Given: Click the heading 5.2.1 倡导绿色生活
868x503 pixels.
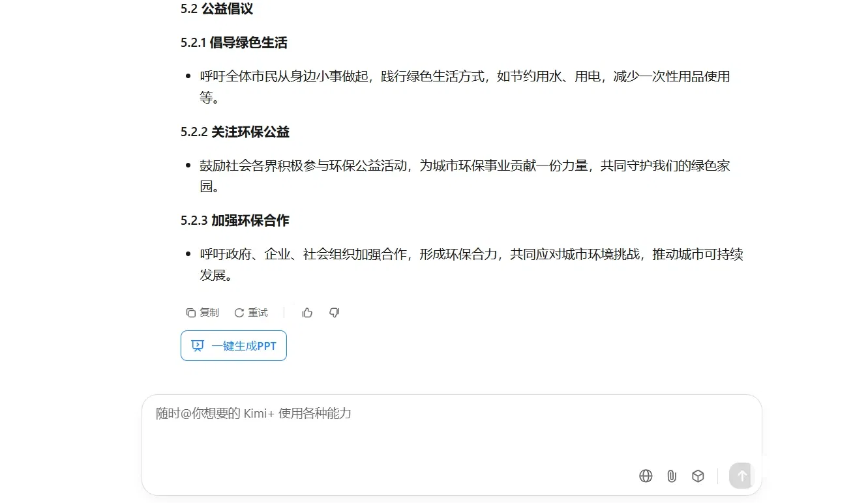Looking at the screenshot, I should (x=234, y=43).
